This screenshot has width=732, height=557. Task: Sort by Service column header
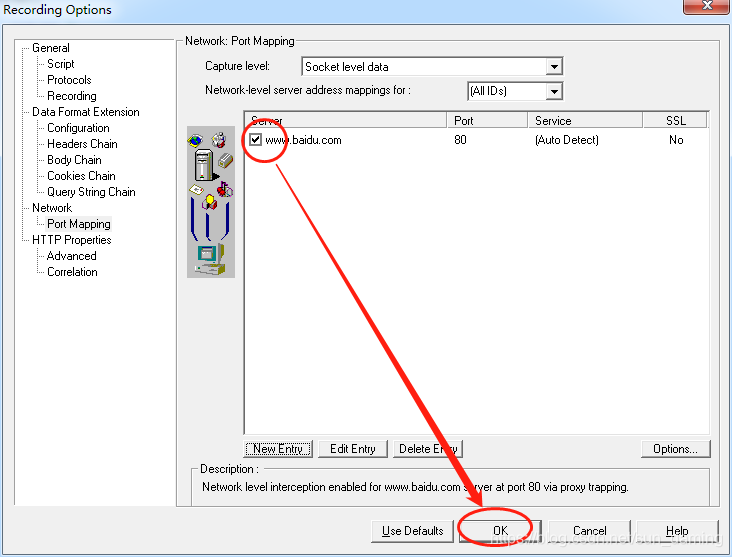tap(585, 120)
